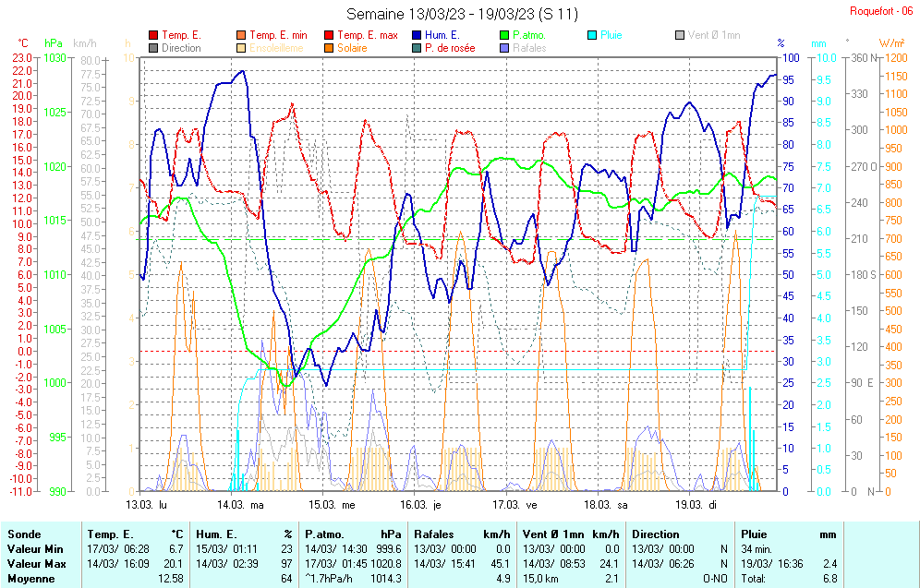Click the mm axis unit label
Viewport: 920px width, 588px height.
819,44
